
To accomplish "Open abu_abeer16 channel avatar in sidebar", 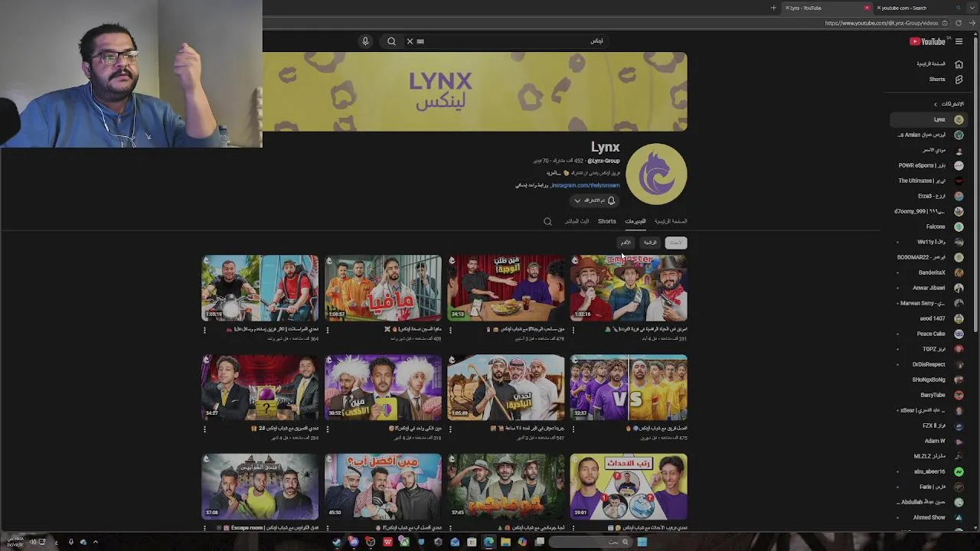I will pyautogui.click(x=959, y=471).
